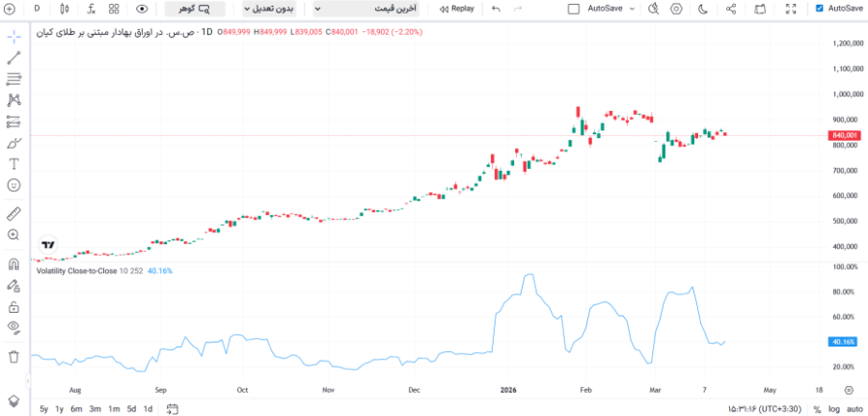
Task: Open timezone menu (UTC+3:30)
Action: coord(765,409)
